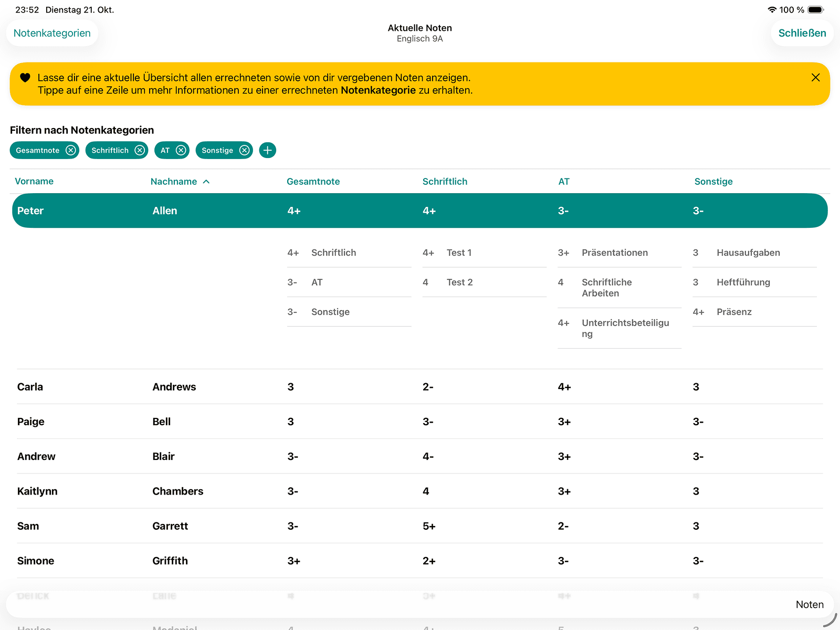
Task: Dismiss the yellow info banner
Action: tap(815, 78)
